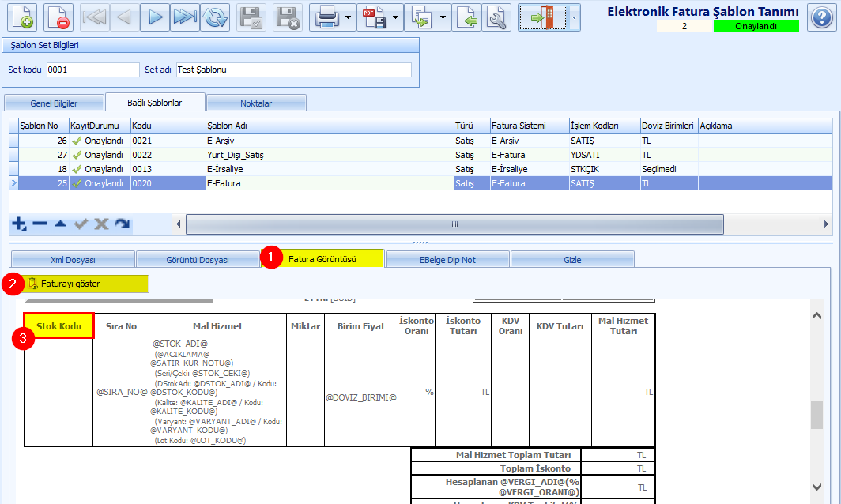This screenshot has width=841, height=504.
Task: Click the curved arrow grid refresh icon
Action: (x=123, y=224)
